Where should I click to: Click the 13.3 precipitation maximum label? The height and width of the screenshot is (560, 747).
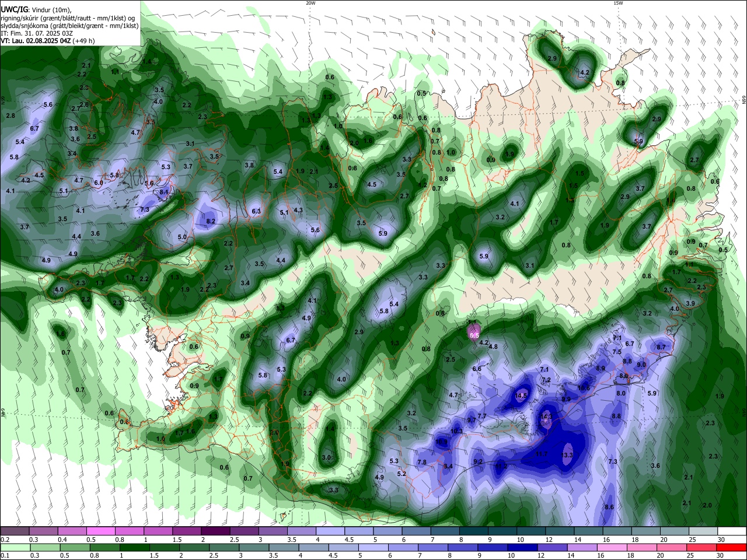coord(567,454)
